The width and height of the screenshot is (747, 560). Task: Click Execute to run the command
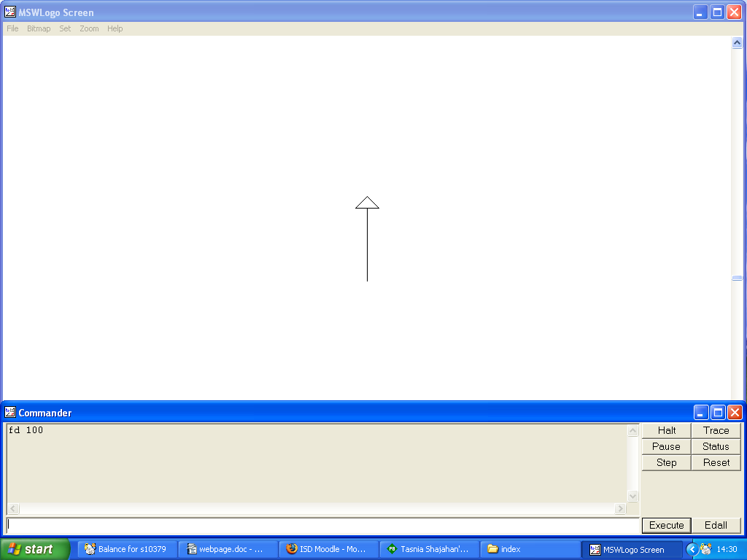pos(666,525)
